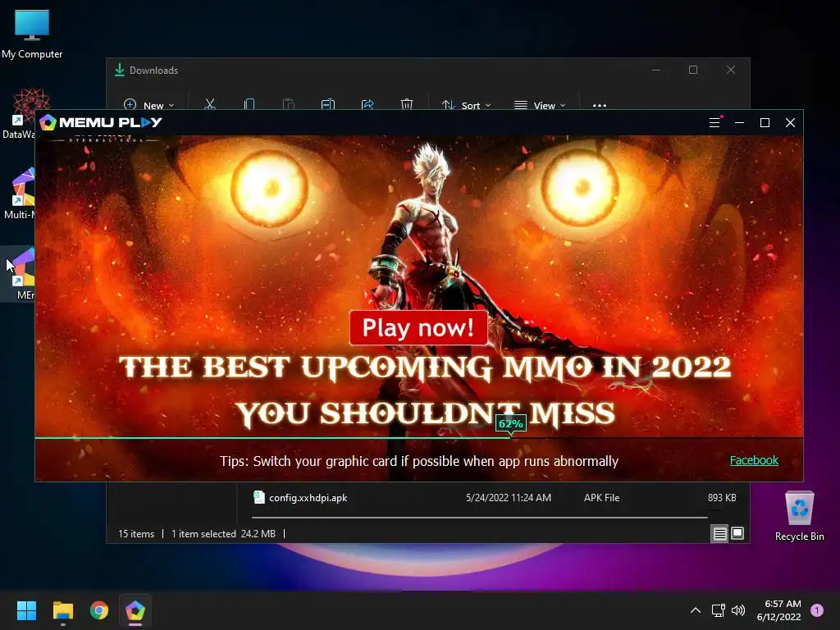
Task: Click the 893 KB size cell
Action: 722,498
